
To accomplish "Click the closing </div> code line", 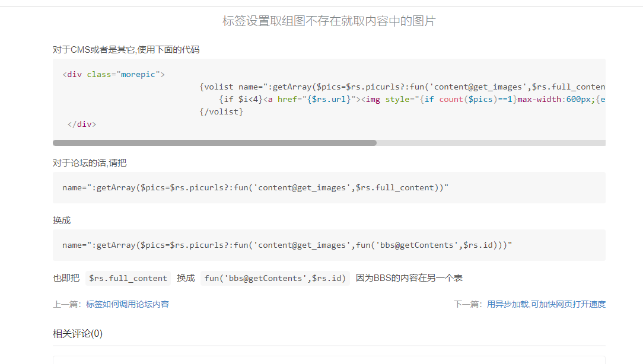I will click(x=82, y=124).
